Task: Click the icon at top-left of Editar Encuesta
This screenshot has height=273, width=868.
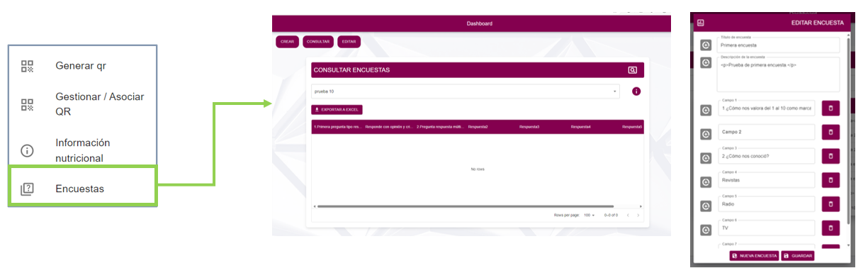Action: point(701,23)
